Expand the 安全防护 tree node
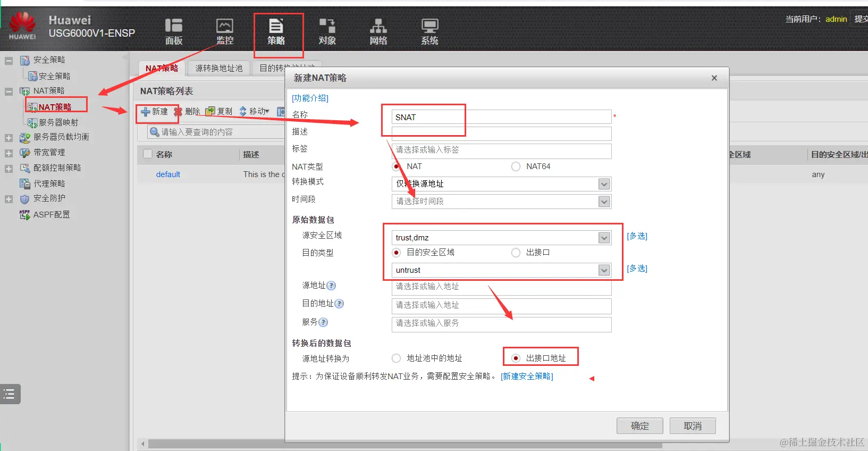This screenshot has height=451, width=868. pyautogui.click(x=9, y=199)
